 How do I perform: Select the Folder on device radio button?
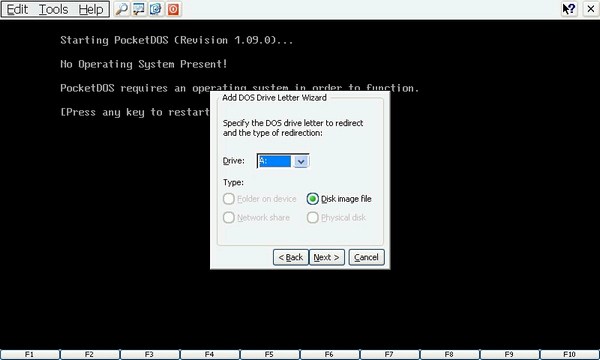(259, 199)
